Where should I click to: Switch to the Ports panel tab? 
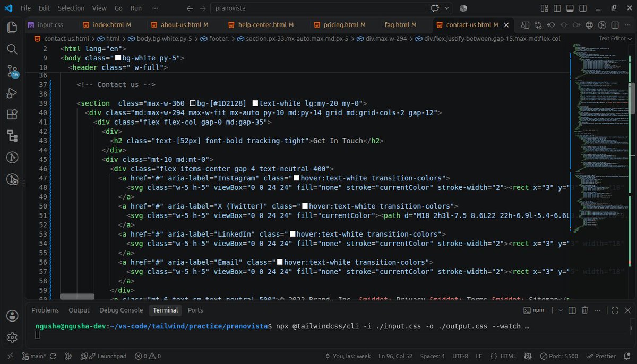tap(195, 310)
